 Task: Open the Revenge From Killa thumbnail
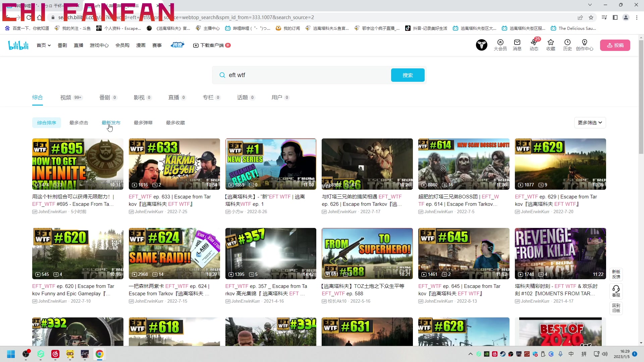point(560,253)
